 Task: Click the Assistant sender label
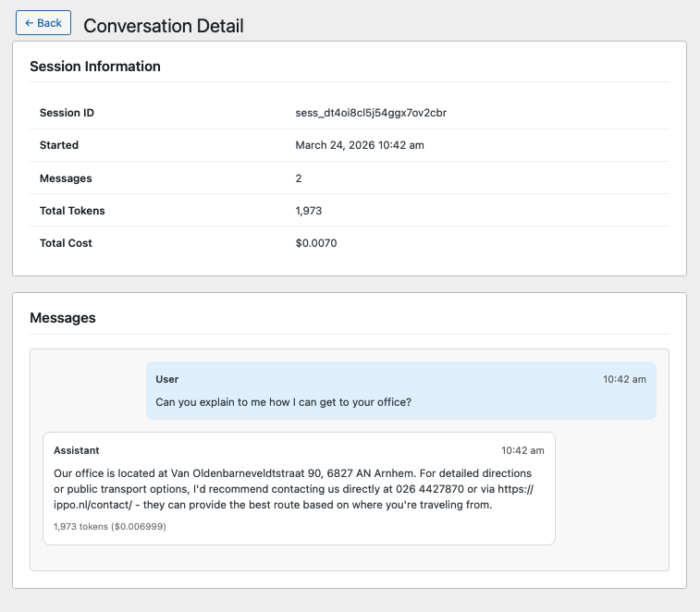pyautogui.click(x=77, y=450)
